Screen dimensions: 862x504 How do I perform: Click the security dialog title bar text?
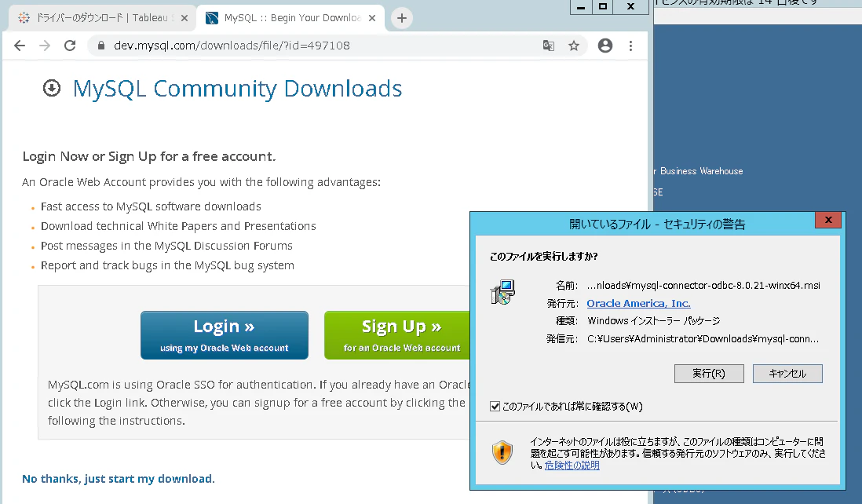click(657, 225)
